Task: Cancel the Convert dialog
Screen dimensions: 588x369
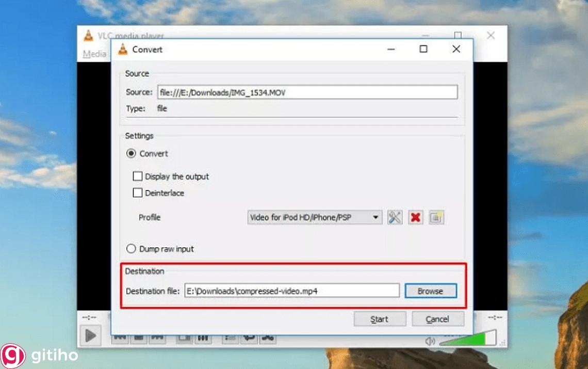Action: click(x=438, y=318)
